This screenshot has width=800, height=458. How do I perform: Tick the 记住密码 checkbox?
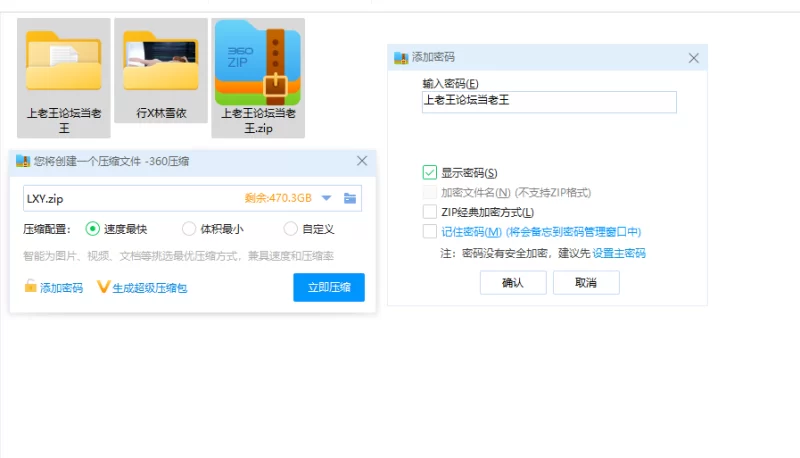[430, 232]
